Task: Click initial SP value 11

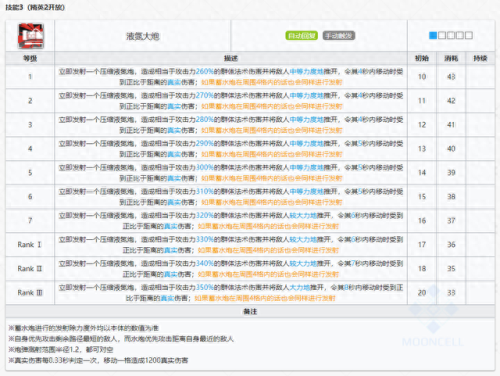Action: point(422,101)
